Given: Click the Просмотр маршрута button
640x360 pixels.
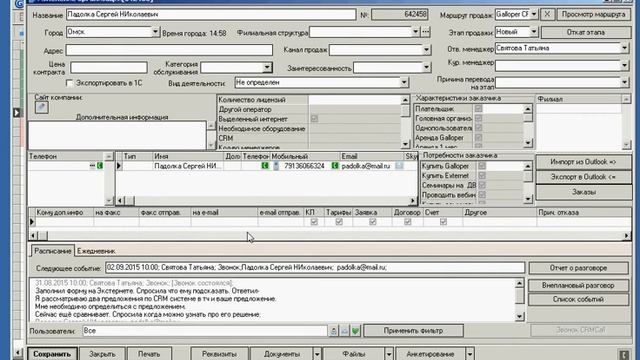Looking at the screenshot, I should (x=593, y=14).
